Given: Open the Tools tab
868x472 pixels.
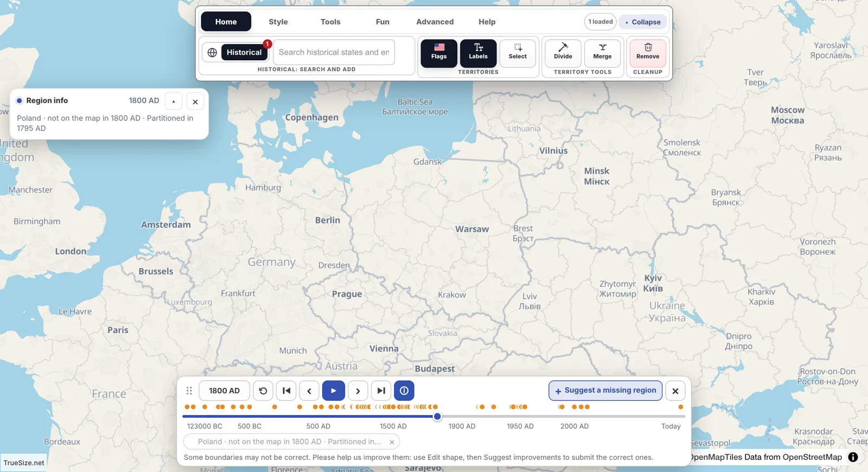Looking at the screenshot, I should click(330, 22).
